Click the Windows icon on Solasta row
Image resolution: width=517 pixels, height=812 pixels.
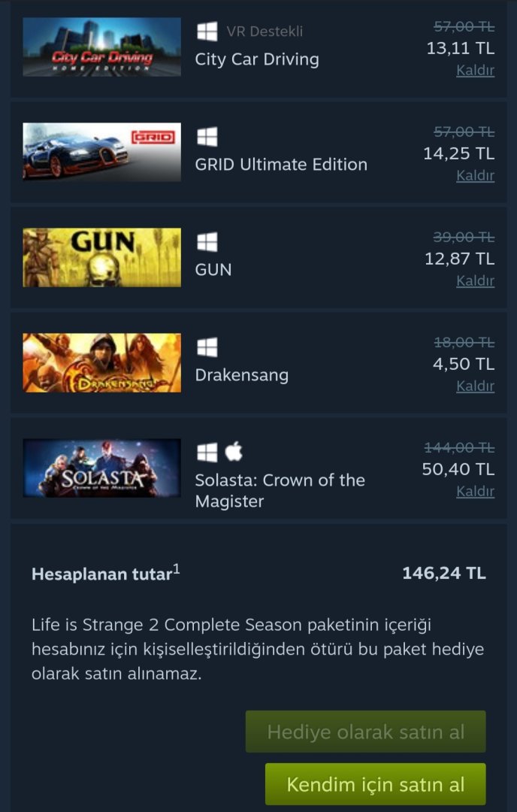point(207,452)
